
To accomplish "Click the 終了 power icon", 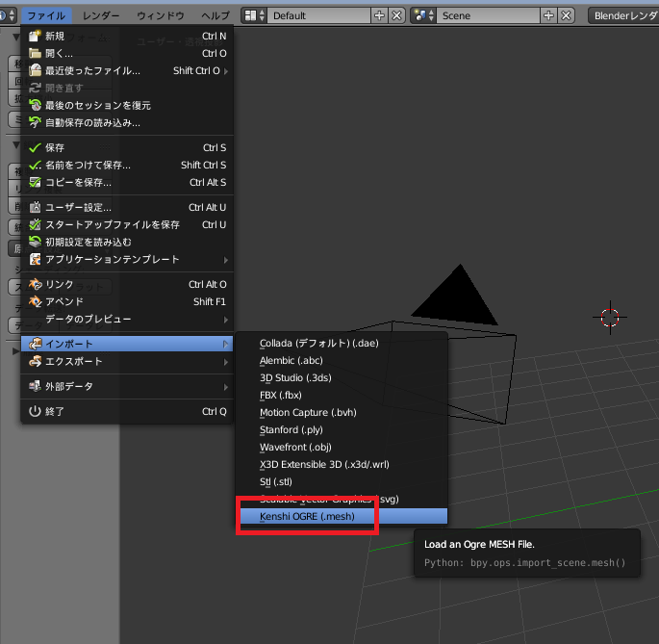I will pyautogui.click(x=35, y=411).
